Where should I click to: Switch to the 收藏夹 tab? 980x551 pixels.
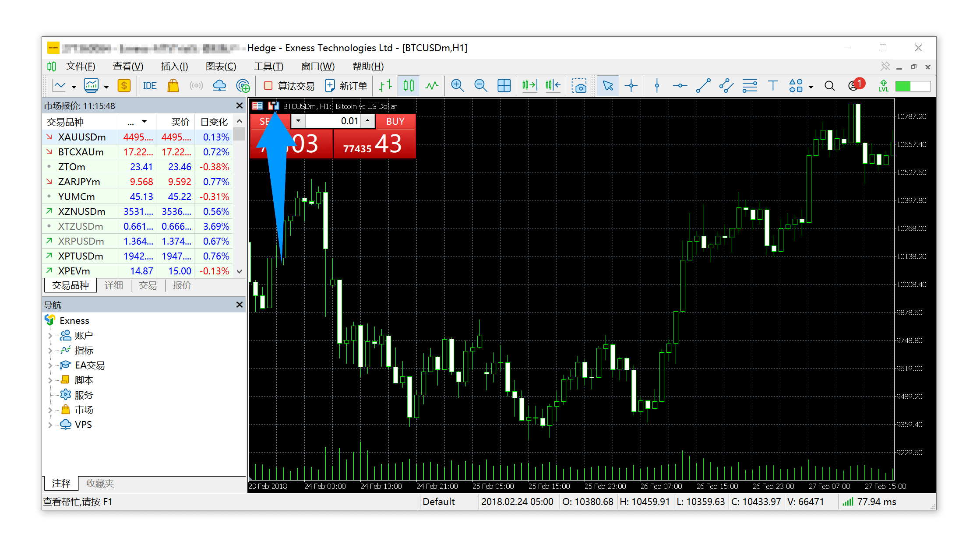pos(100,483)
